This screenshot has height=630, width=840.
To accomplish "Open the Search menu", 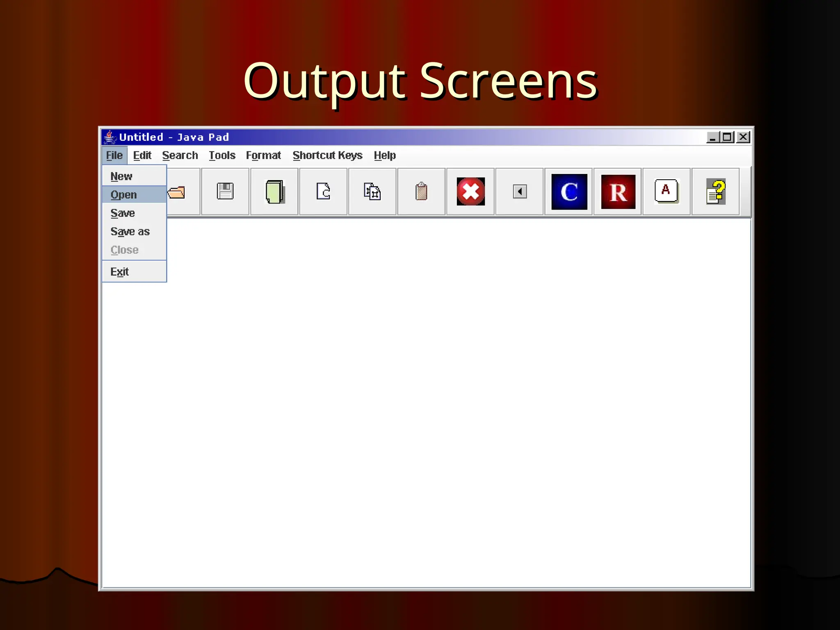I will click(180, 155).
